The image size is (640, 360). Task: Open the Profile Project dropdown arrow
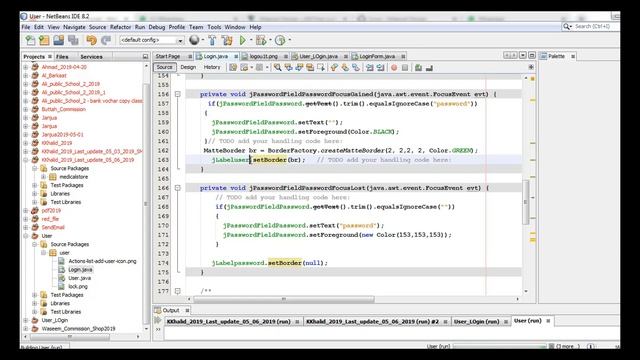tap(289, 40)
